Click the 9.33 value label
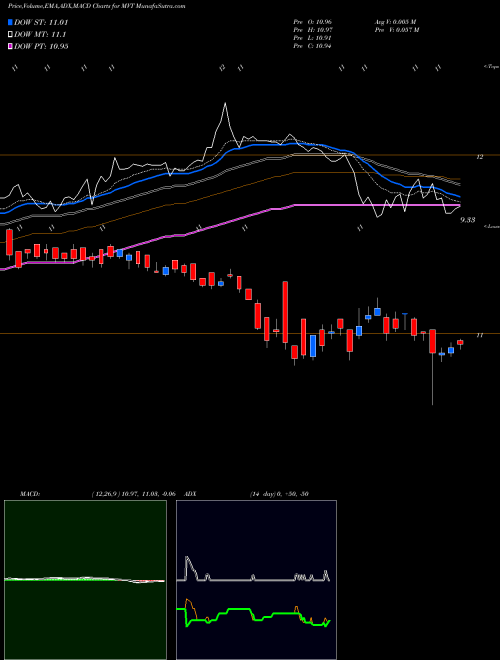 point(468,220)
